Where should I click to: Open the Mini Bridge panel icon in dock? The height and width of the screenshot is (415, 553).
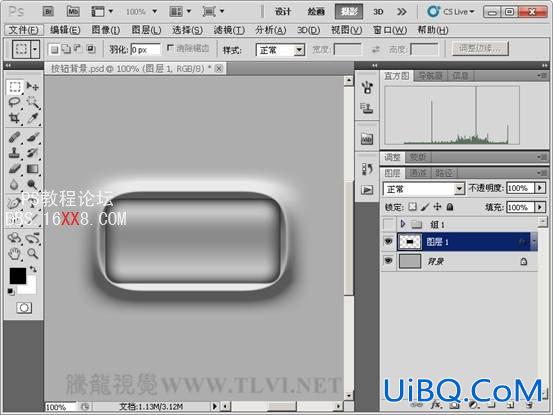point(367,139)
